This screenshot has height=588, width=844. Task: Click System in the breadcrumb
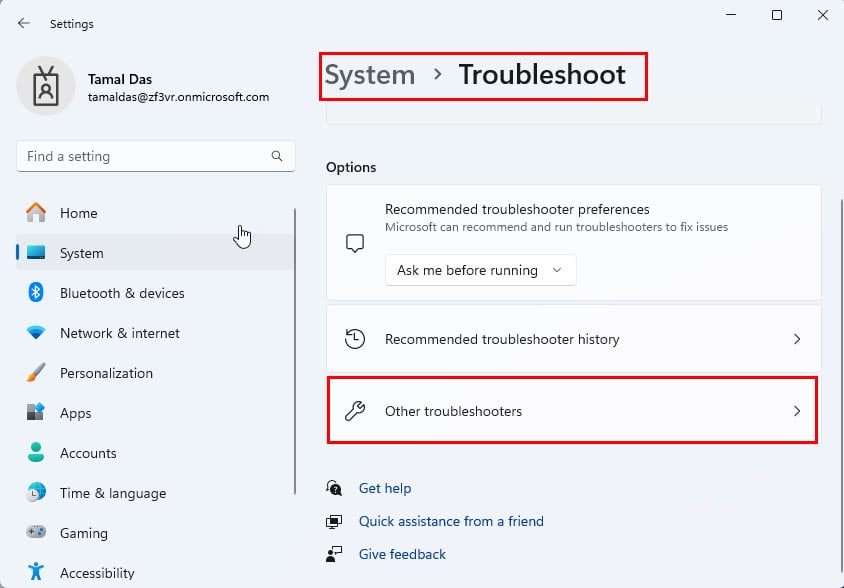click(370, 75)
